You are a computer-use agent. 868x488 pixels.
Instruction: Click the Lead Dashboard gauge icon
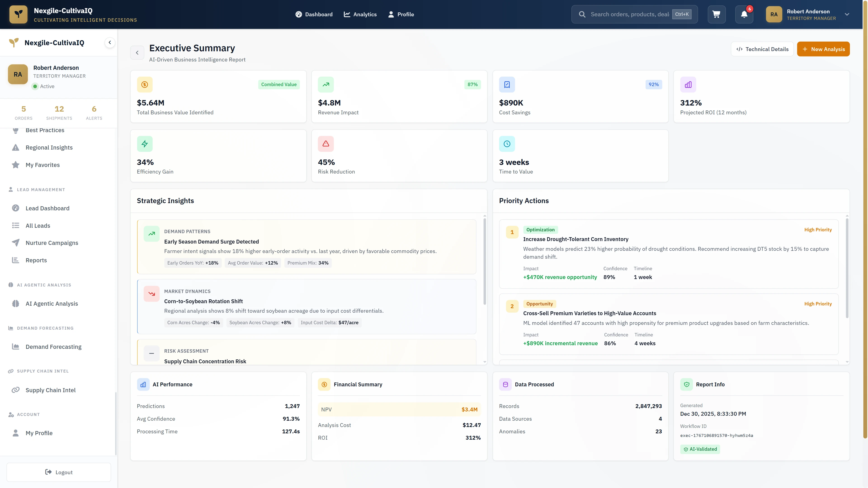tap(16, 208)
